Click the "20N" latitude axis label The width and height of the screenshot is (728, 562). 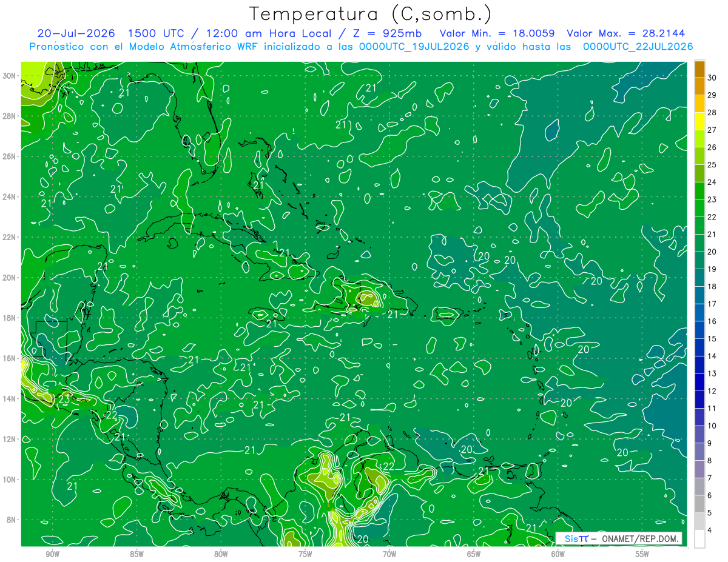pyautogui.click(x=9, y=278)
